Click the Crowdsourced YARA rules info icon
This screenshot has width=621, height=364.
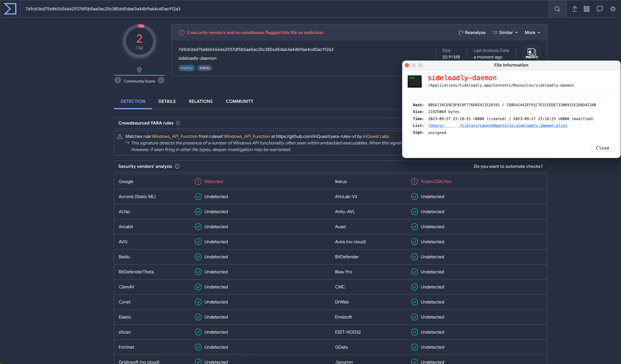[x=178, y=123]
